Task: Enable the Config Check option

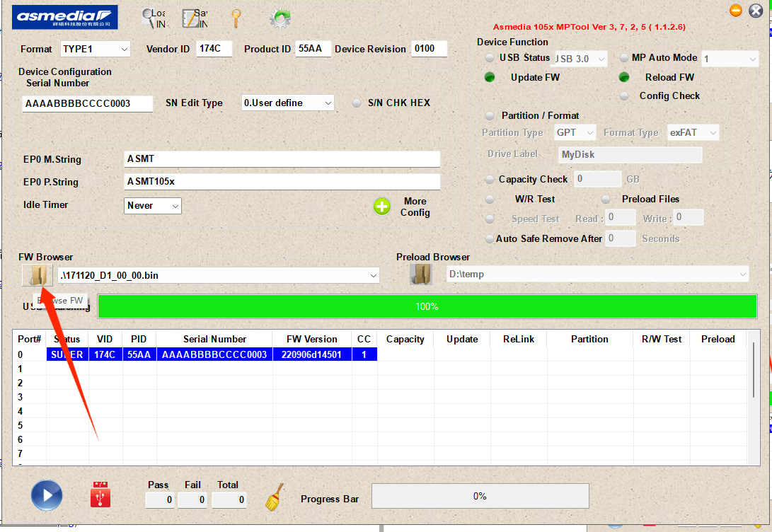Action: point(624,96)
